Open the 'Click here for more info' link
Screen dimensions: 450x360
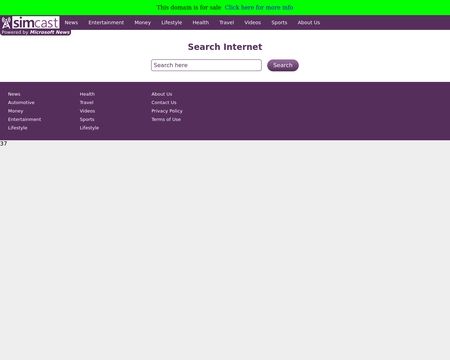259,7
